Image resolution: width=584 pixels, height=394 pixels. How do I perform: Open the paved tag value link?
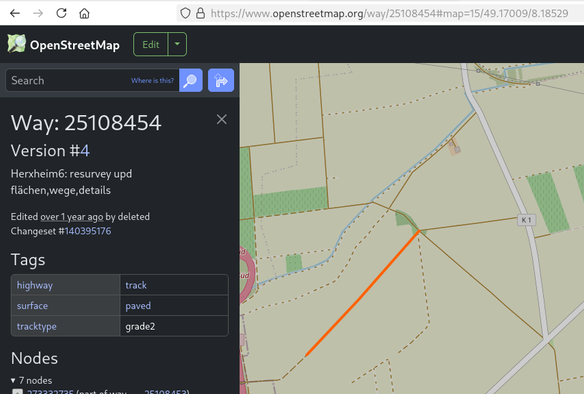[138, 306]
